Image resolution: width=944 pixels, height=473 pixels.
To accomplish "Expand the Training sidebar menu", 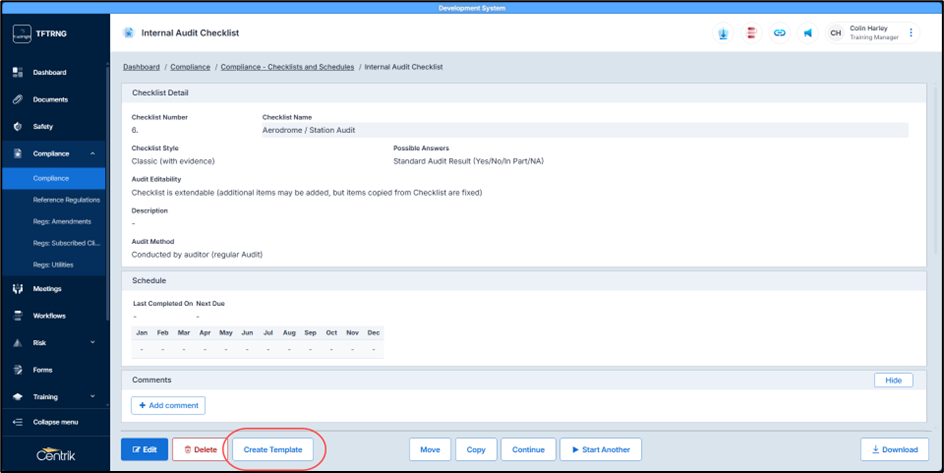I will click(92, 397).
